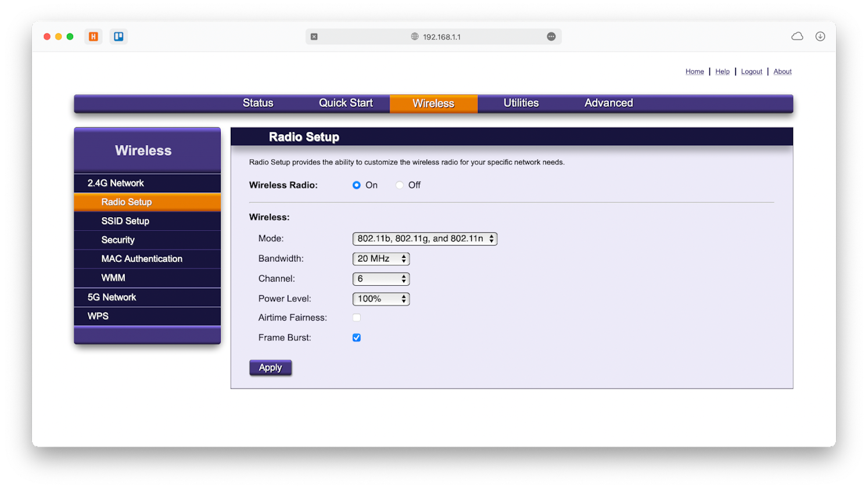
Task: Click the orange H extension icon in toolbar
Action: point(93,36)
